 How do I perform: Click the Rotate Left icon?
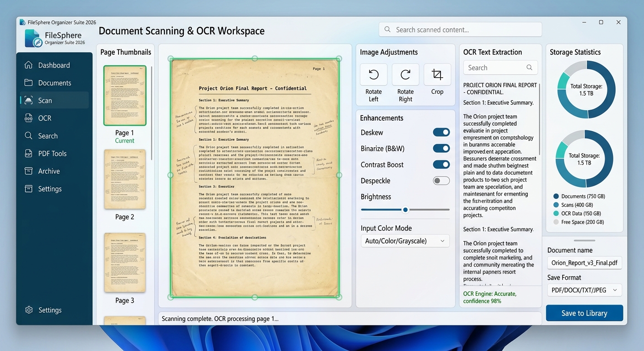pos(374,74)
